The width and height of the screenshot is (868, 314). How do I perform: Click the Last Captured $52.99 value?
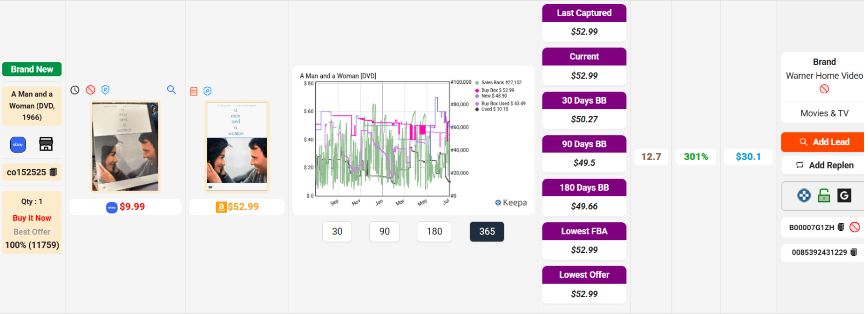[584, 32]
